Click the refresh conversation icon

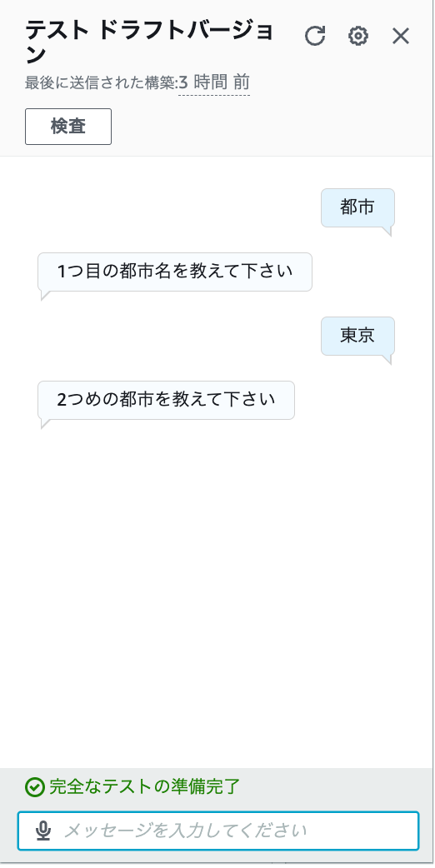(x=315, y=36)
